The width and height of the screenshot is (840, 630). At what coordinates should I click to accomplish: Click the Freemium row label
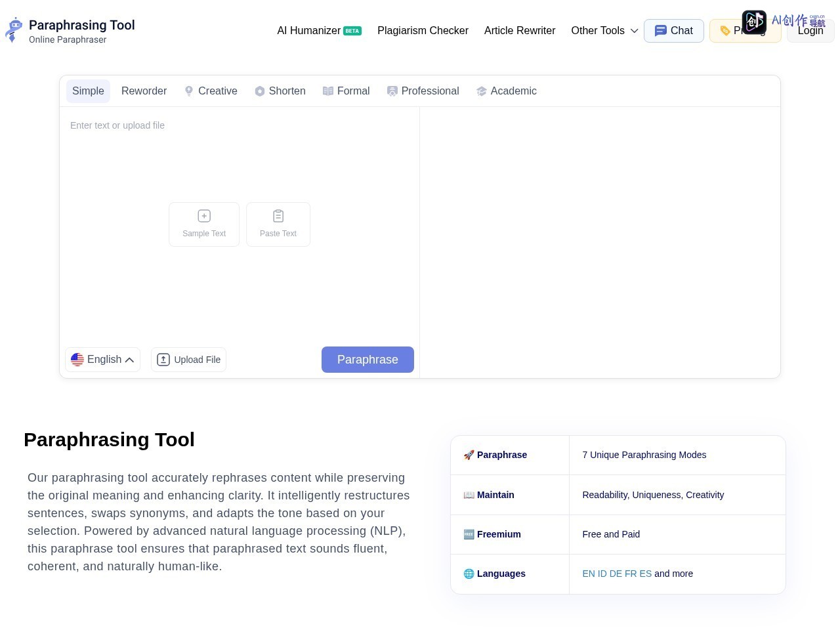[499, 534]
